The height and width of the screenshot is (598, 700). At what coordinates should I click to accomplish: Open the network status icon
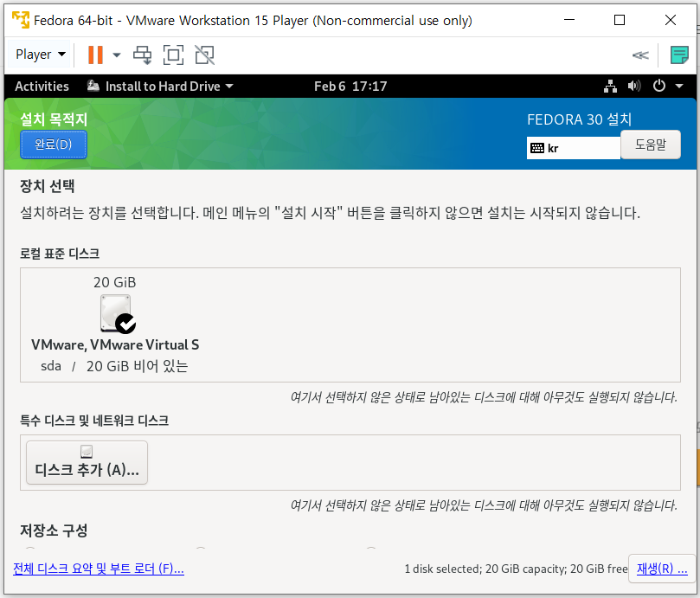(610, 86)
